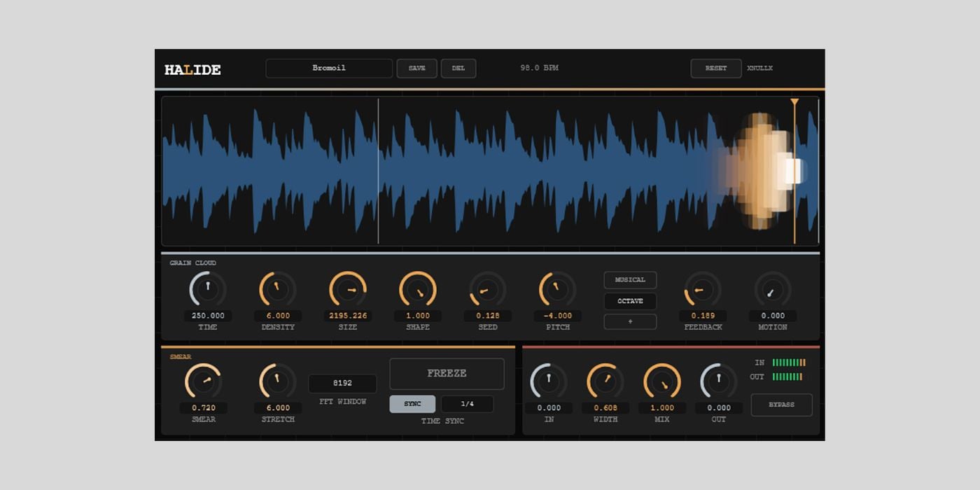Click the PITCH knob

coord(558,289)
